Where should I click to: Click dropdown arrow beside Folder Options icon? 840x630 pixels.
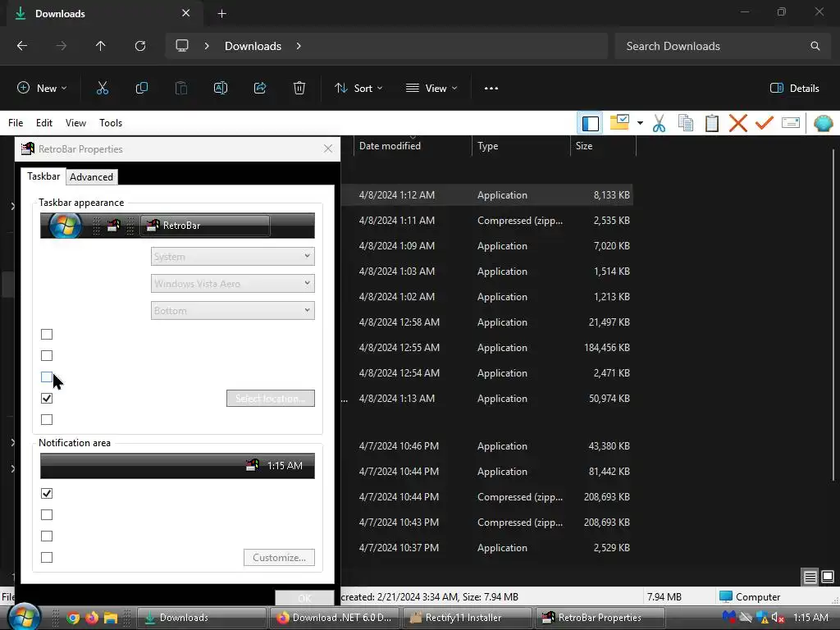[640, 123]
